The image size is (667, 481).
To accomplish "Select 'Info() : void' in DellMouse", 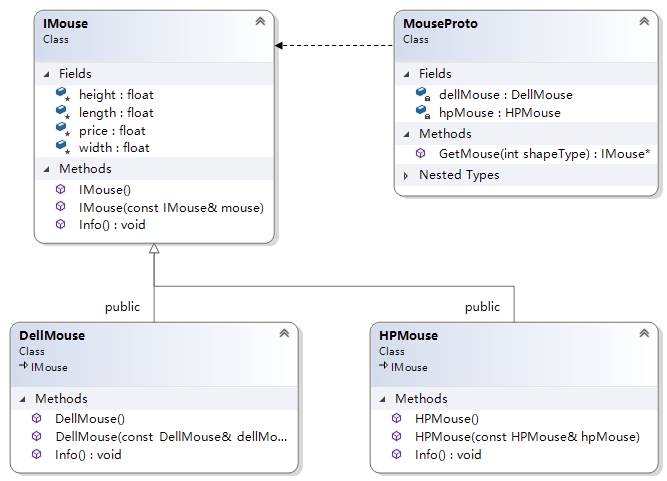I will [88, 455].
